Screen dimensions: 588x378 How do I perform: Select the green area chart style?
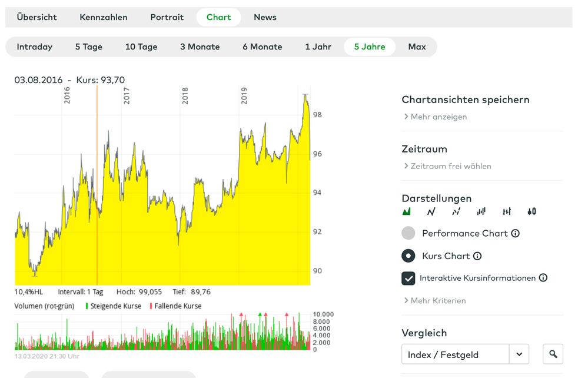click(407, 211)
